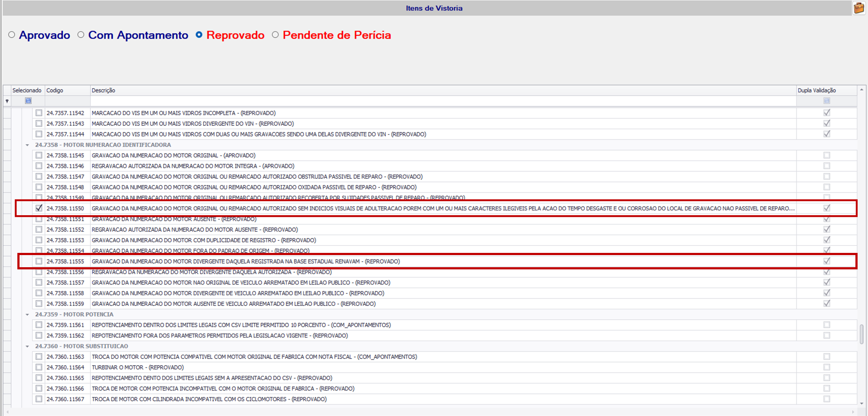The width and height of the screenshot is (868, 416).
Task: Sort by the Dupla Validação column header
Action: tap(826, 90)
